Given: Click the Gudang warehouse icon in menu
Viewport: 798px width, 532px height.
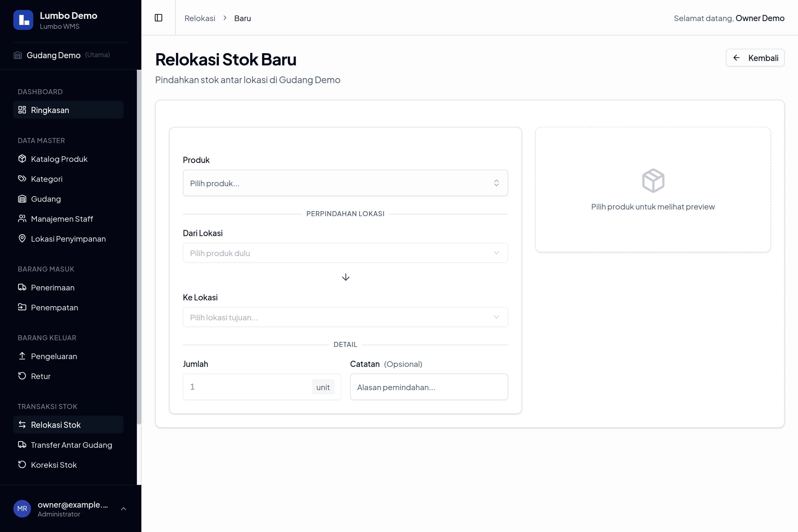Looking at the screenshot, I should pos(22,199).
